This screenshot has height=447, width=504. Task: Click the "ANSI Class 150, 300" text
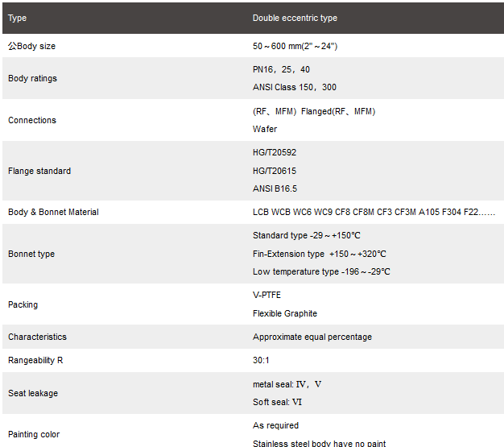pos(295,87)
